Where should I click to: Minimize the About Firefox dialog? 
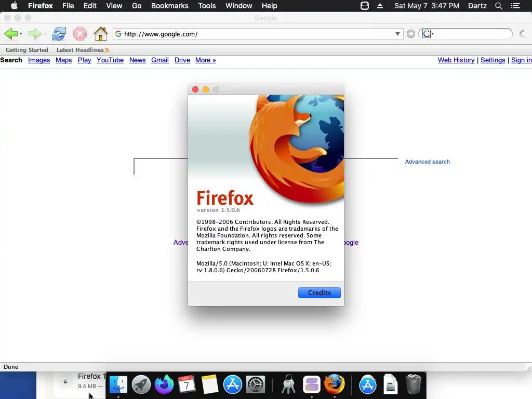206,89
